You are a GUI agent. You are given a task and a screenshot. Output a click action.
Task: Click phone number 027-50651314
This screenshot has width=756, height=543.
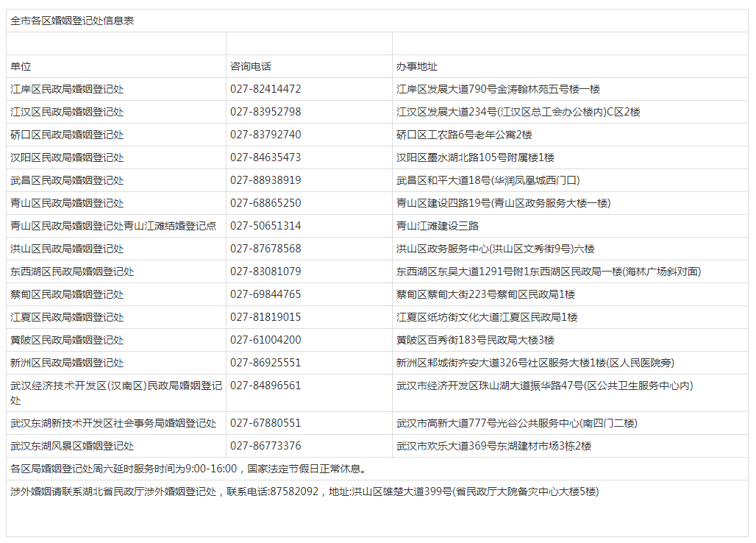[265, 226]
